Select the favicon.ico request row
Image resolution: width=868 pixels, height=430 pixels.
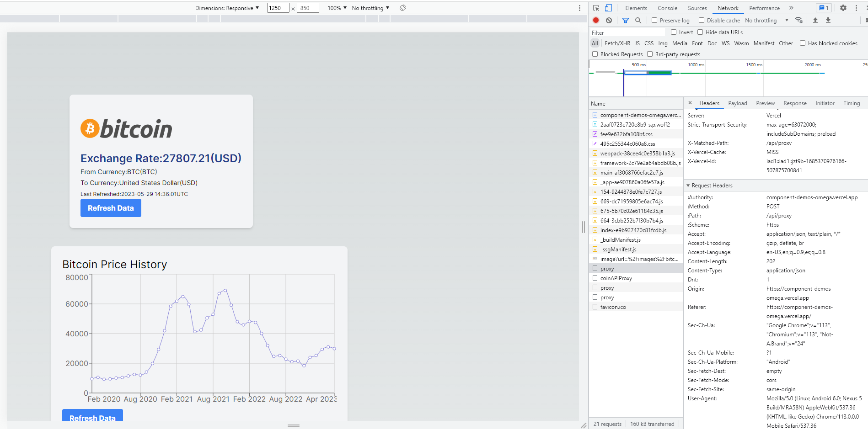(636, 307)
